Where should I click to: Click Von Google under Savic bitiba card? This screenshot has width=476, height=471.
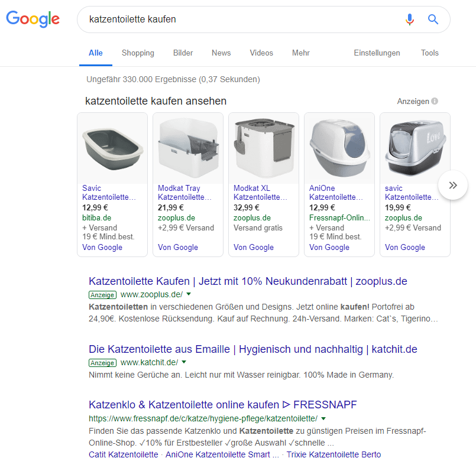(102, 248)
